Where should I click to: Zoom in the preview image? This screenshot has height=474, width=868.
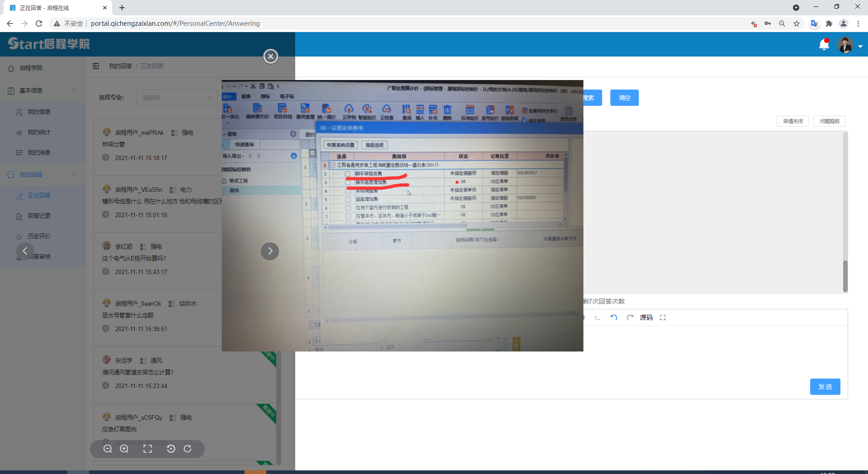124,449
